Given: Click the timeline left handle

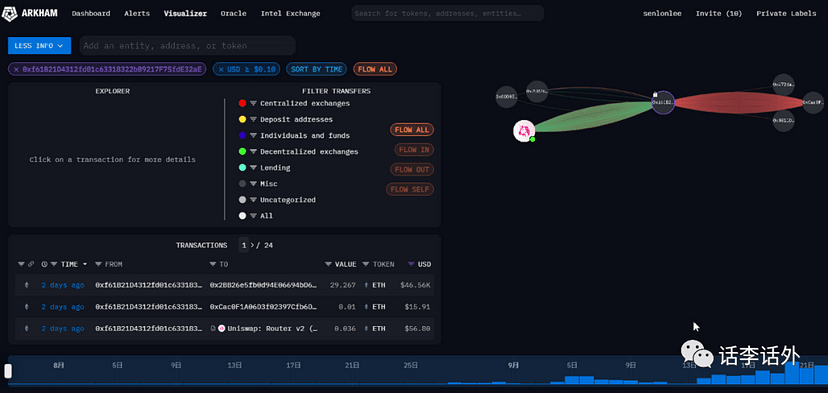Looking at the screenshot, I should (x=8, y=371).
